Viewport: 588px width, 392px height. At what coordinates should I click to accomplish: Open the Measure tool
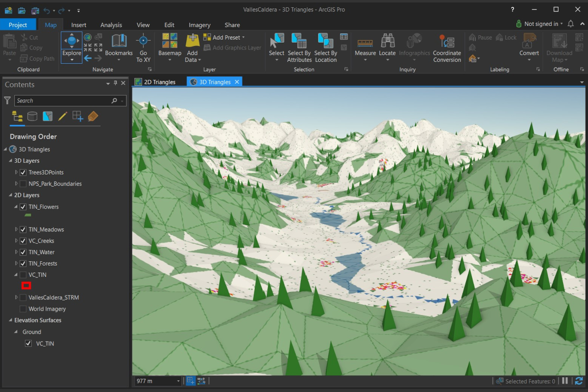click(x=365, y=43)
